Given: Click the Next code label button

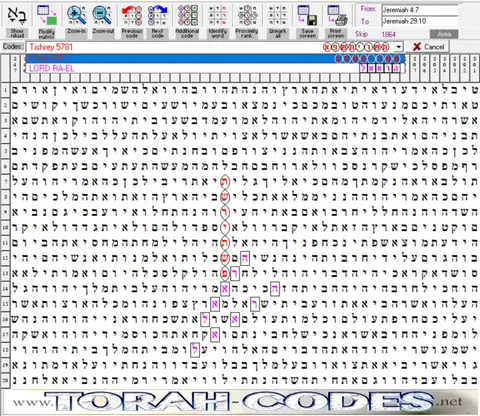Looking at the screenshot, I should [x=158, y=33].
